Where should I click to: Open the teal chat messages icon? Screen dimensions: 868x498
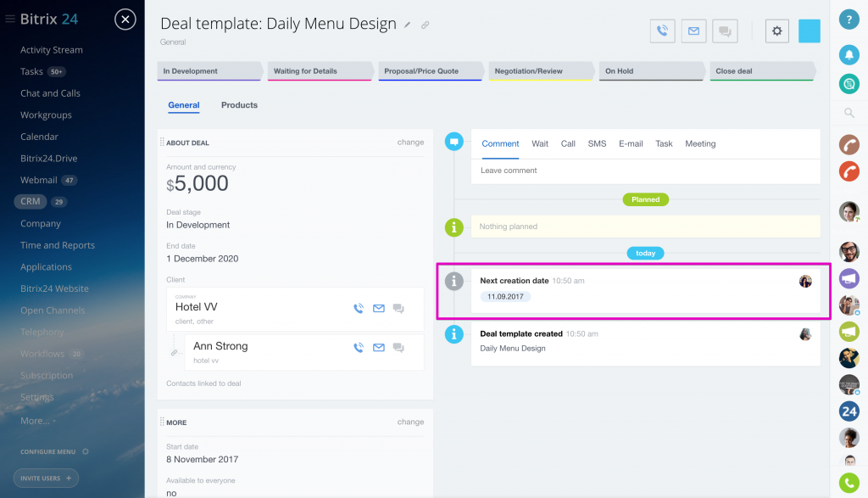click(849, 84)
